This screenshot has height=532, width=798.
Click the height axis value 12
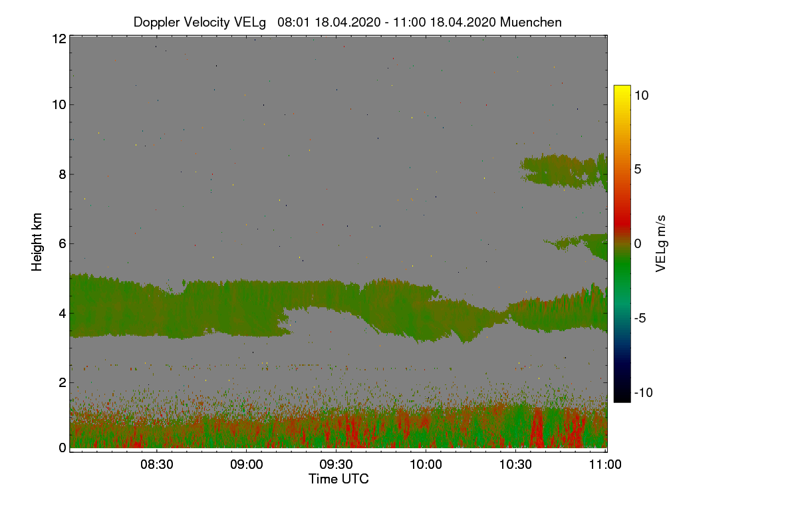tap(59, 39)
